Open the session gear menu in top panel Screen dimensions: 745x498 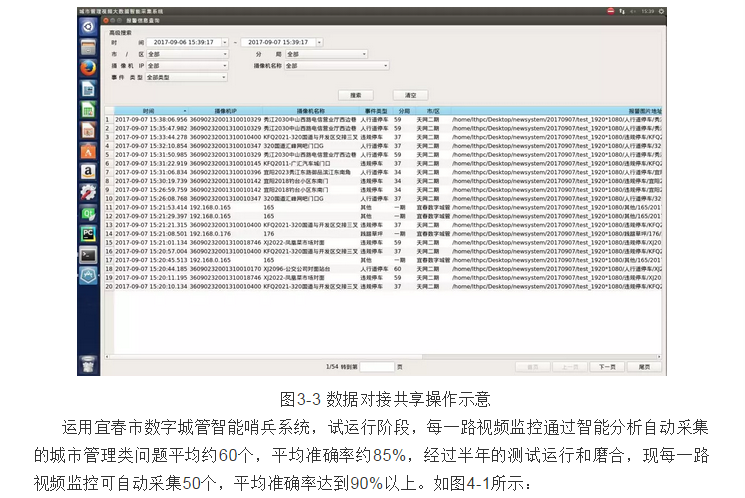pyautogui.click(x=661, y=11)
